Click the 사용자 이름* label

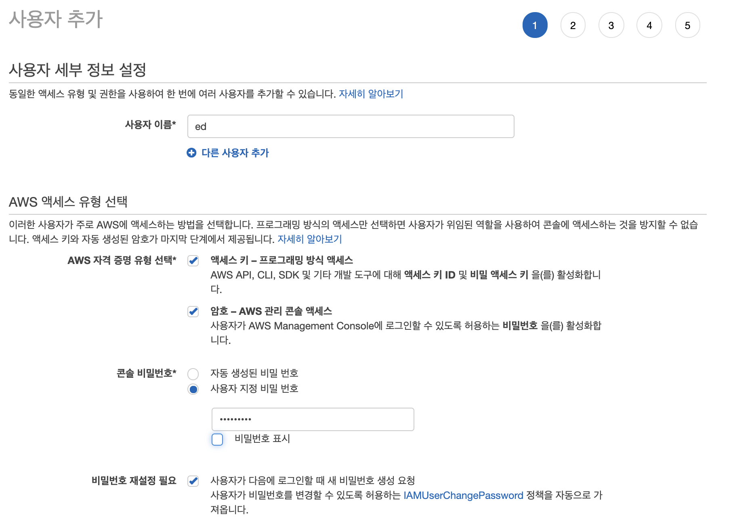coord(150,124)
